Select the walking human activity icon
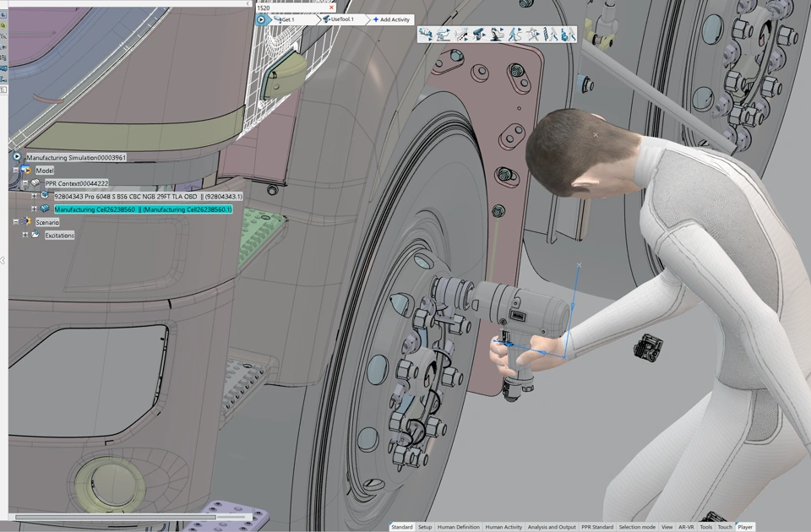Image resolution: width=811 pixels, height=532 pixels. point(514,35)
